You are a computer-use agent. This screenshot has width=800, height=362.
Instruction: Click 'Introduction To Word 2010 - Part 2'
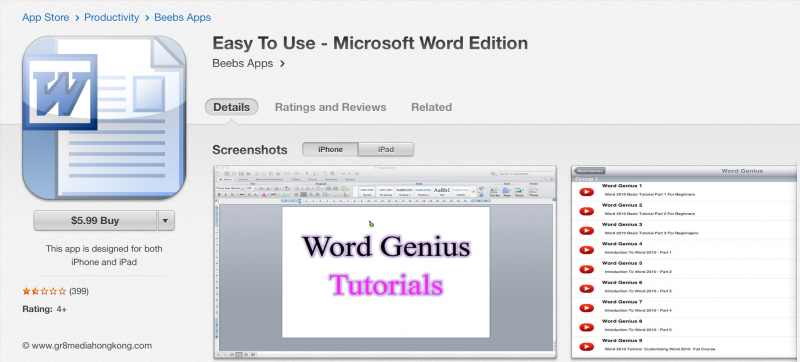pyautogui.click(x=638, y=272)
